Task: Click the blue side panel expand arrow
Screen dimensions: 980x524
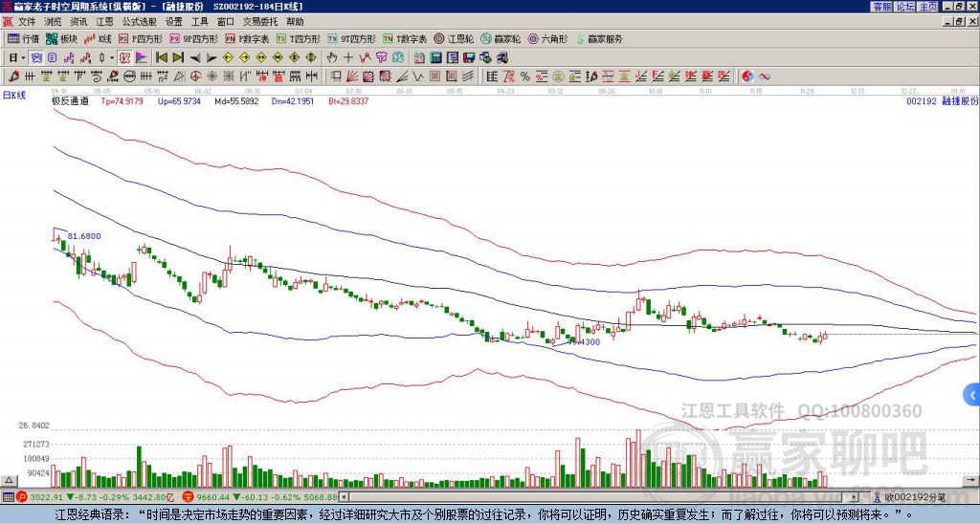Action: 972,395
